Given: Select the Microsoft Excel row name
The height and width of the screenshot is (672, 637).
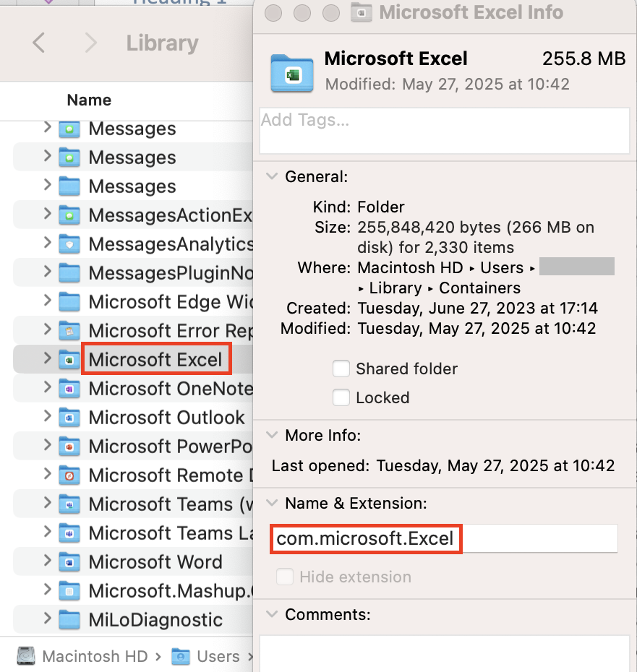Looking at the screenshot, I should tap(155, 360).
